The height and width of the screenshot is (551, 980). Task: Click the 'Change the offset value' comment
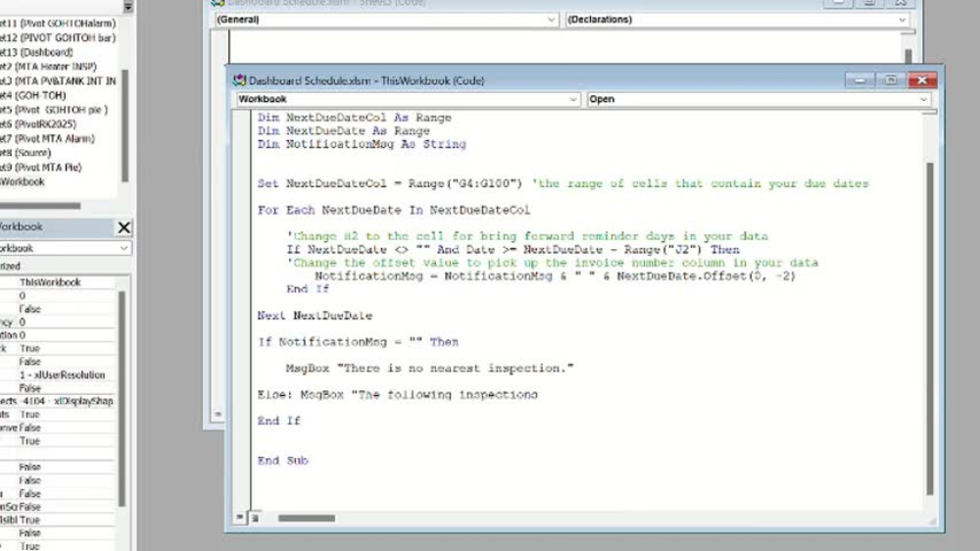(x=553, y=263)
